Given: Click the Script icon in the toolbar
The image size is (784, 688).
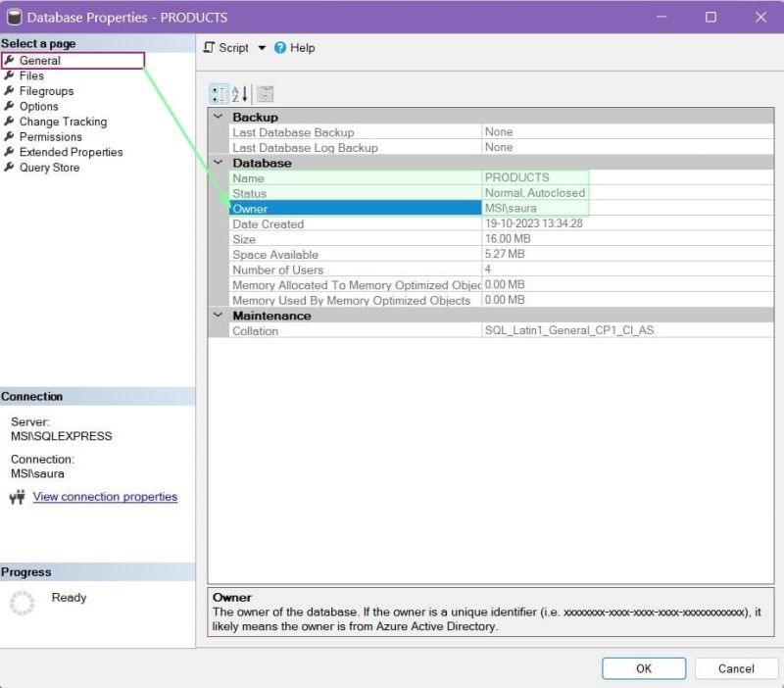Looking at the screenshot, I should click(210, 47).
